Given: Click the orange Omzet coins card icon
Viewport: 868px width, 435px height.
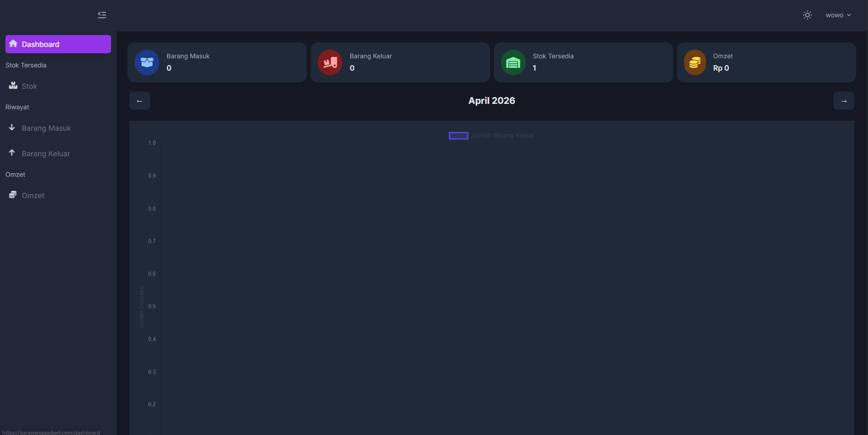Looking at the screenshot, I should [695, 62].
